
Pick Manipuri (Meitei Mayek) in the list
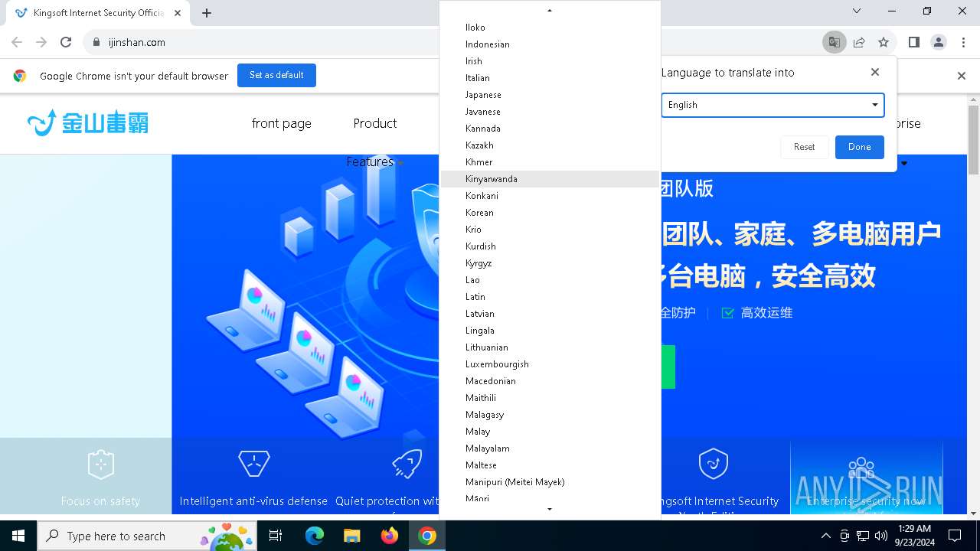tap(550, 482)
